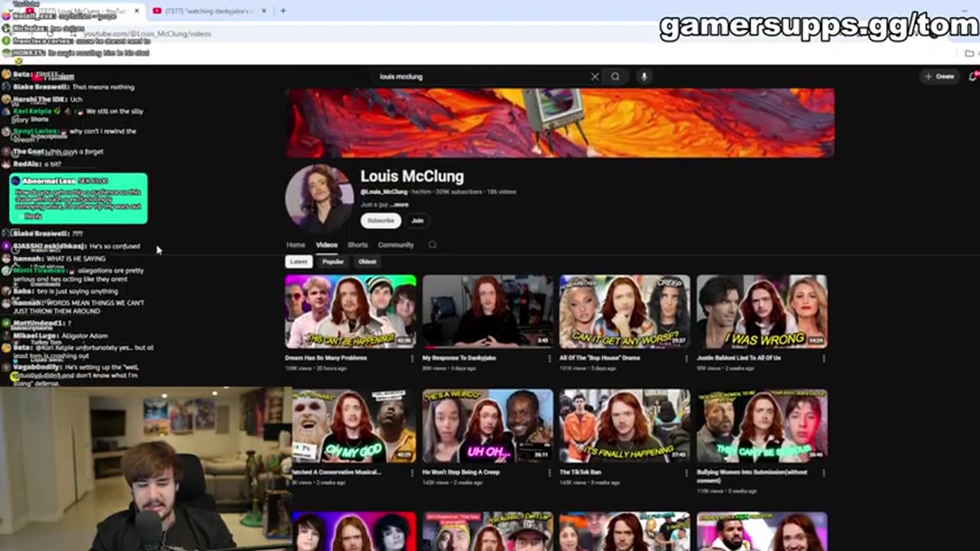Screen dimensions: 980x551
Task: Open My Response To Dankyjabo thumbnail
Action: tap(488, 311)
